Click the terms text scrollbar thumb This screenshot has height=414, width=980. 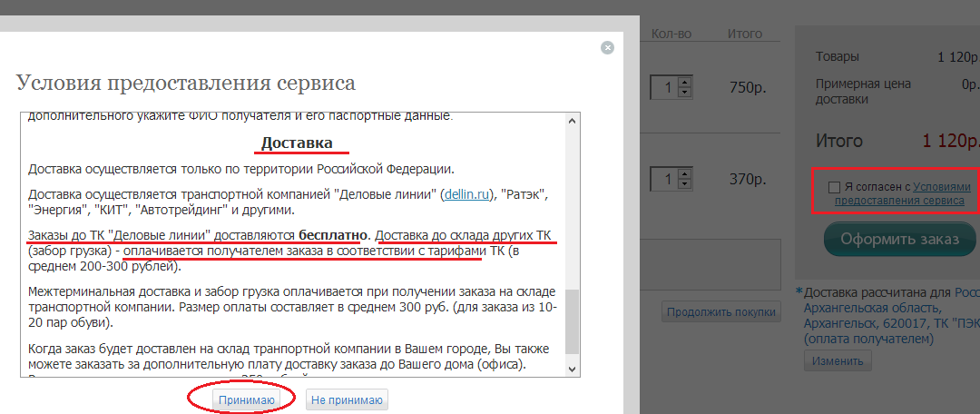572,321
